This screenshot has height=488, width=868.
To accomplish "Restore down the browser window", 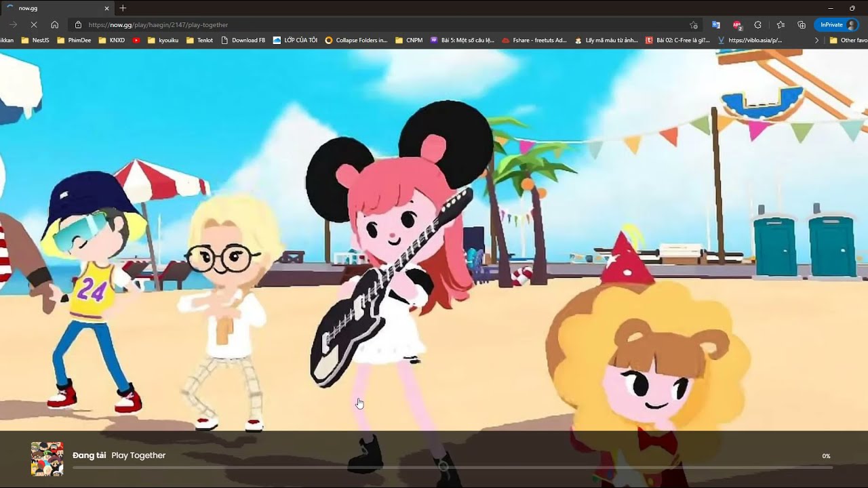I will pyautogui.click(x=852, y=8).
